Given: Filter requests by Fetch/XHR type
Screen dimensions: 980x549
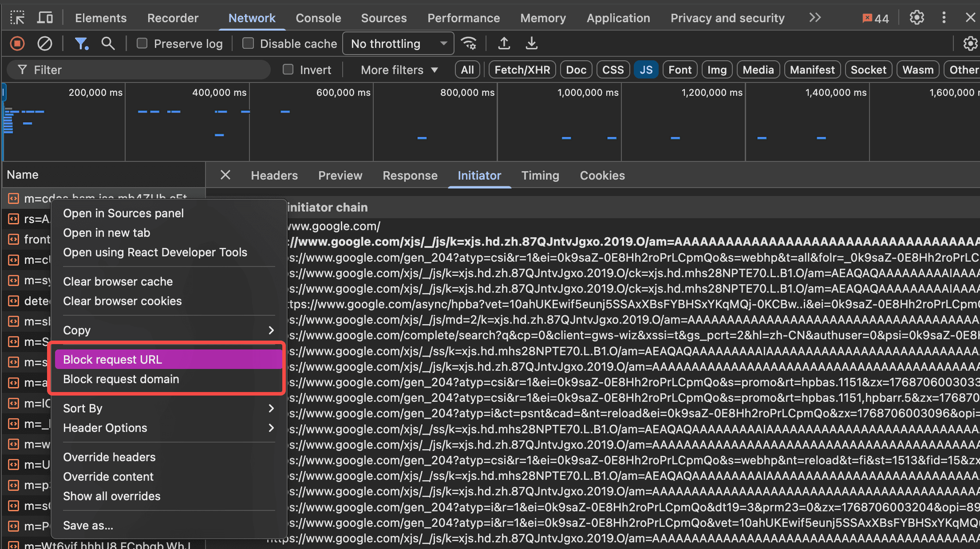Looking at the screenshot, I should 522,69.
